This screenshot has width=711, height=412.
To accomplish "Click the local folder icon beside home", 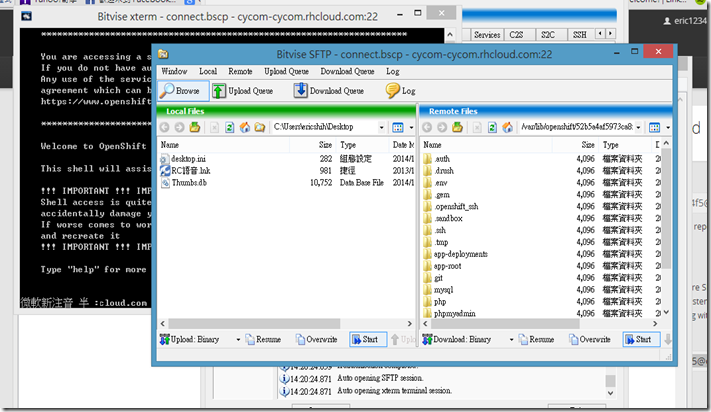I will tap(260, 127).
